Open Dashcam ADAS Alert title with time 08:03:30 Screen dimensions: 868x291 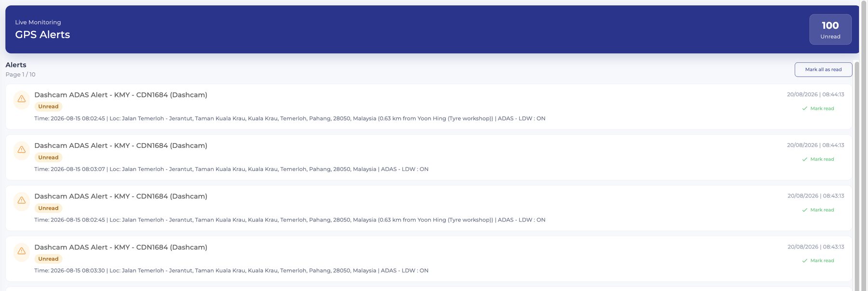121,247
